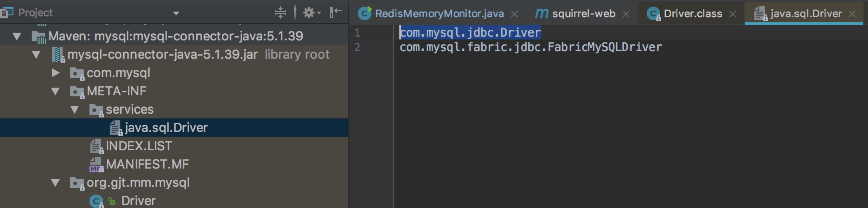Image resolution: width=868 pixels, height=208 pixels.
Task: Select java.sql.Driver file in project tree
Action: (166, 128)
